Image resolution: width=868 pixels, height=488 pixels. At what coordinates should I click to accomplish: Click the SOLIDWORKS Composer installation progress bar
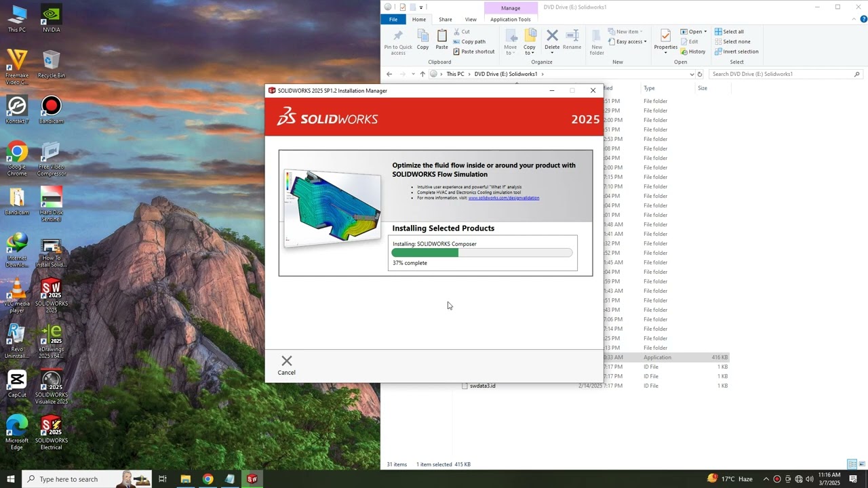coord(482,253)
